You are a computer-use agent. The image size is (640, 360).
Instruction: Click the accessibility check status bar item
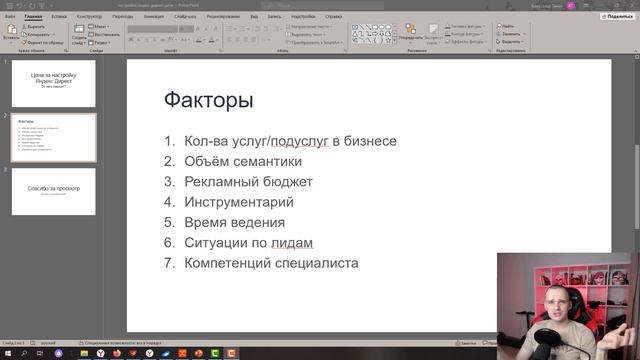pos(120,343)
